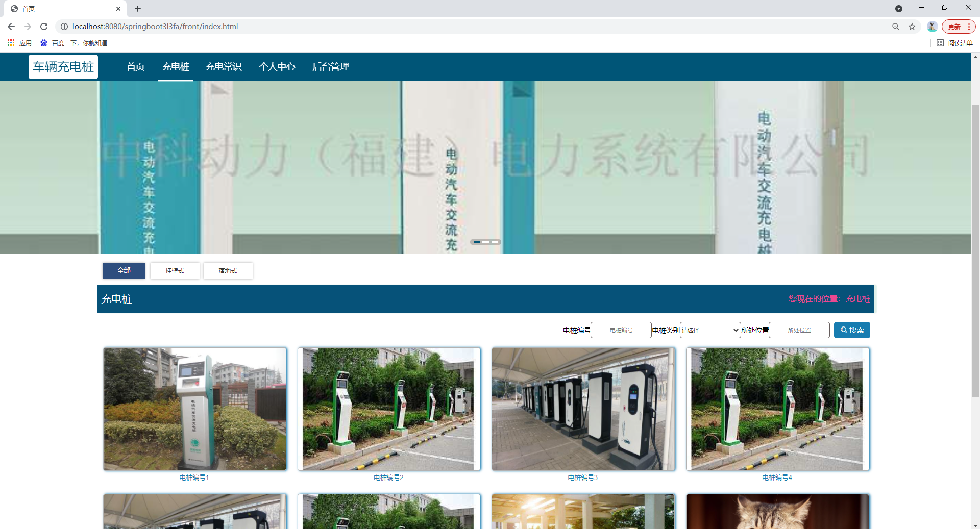980x529 pixels.
Task: Open 电桩编号3 charging pile image
Action: point(583,409)
